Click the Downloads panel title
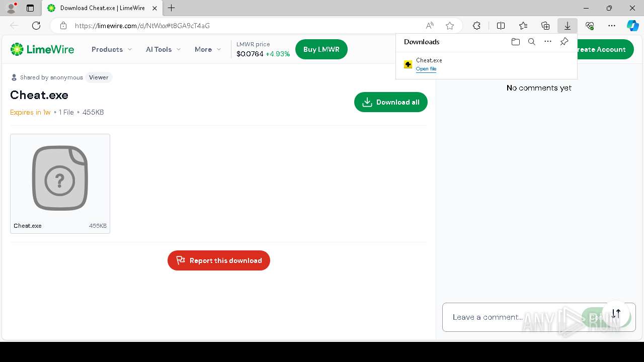Image resolution: width=644 pixels, height=362 pixels. pos(422,42)
